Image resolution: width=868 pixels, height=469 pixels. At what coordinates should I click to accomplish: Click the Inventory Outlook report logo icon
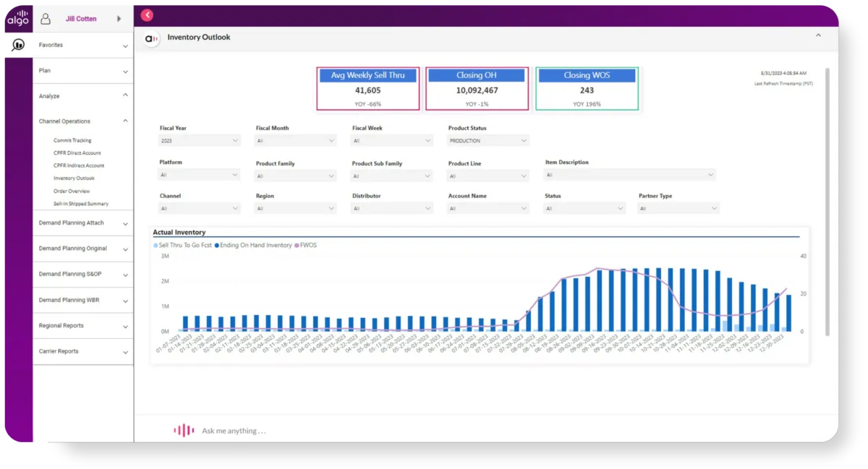point(151,38)
